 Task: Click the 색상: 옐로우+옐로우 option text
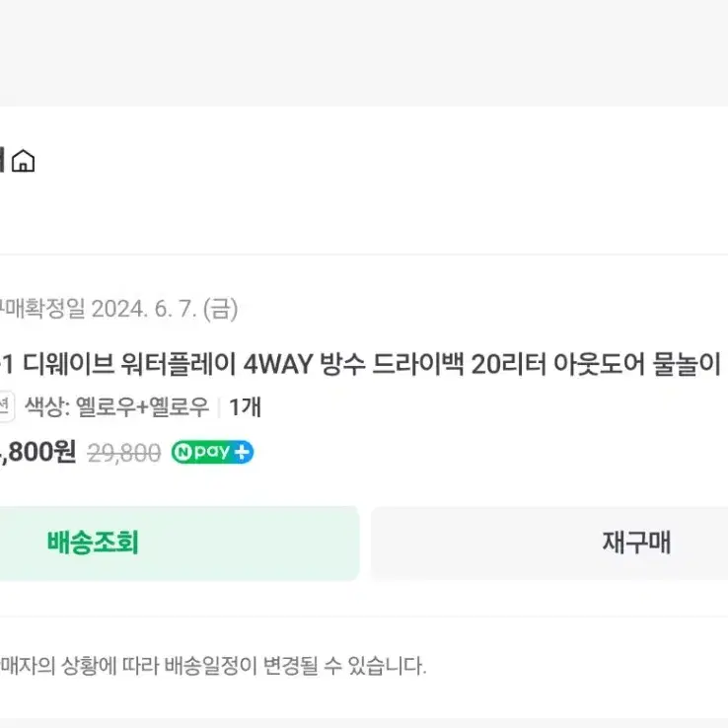[x=117, y=407]
